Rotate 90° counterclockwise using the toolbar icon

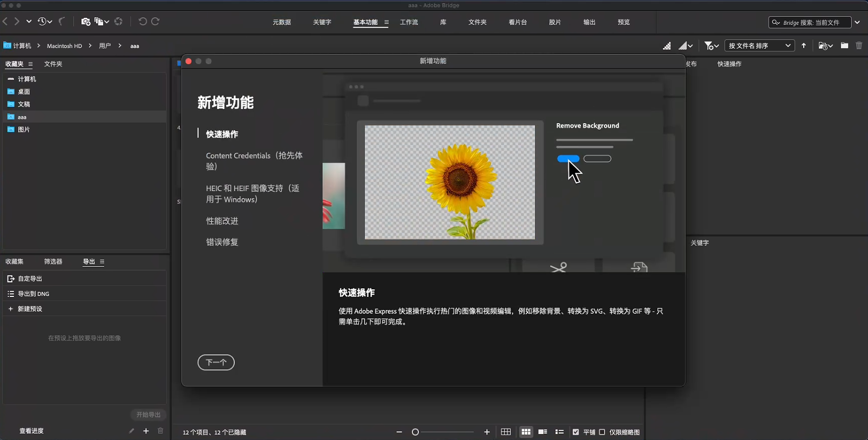coord(143,22)
